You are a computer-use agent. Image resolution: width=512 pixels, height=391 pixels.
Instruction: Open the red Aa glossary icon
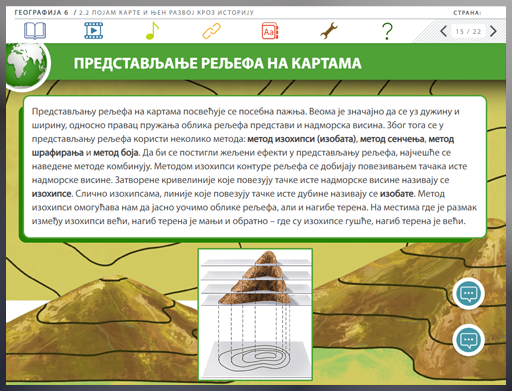(270, 31)
